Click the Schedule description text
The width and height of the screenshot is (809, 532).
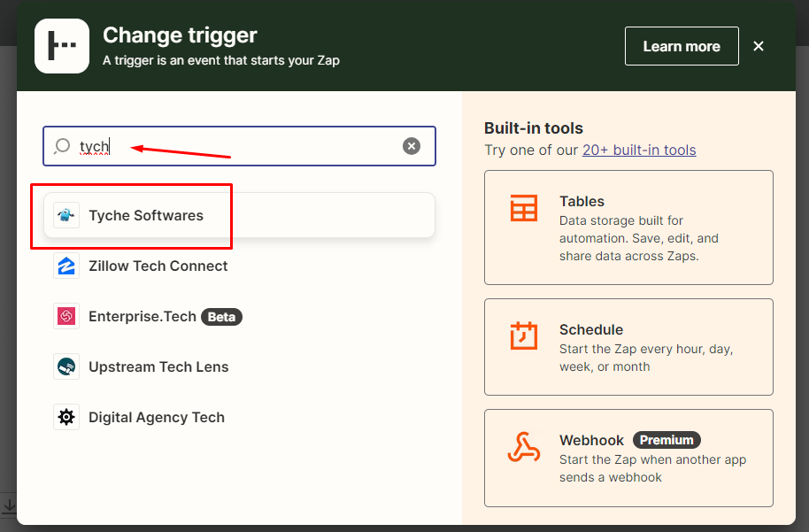(x=646, y=359)
